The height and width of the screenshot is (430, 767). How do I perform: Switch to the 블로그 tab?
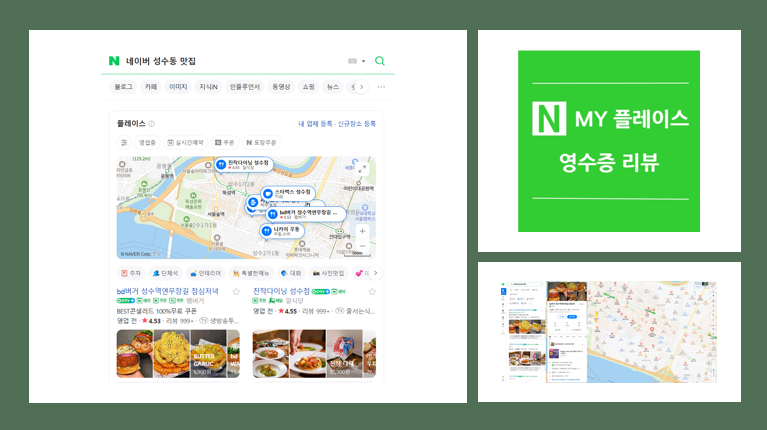click(123, 87)
